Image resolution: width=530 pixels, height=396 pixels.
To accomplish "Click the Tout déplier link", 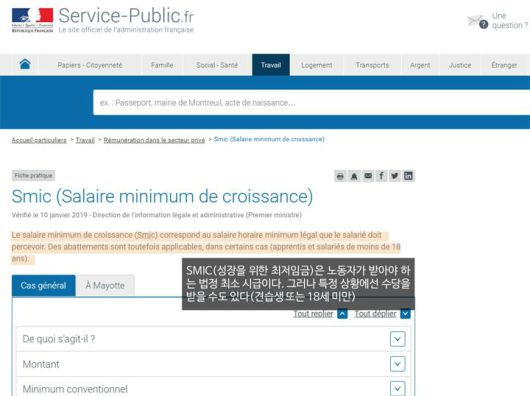I will tap(375, 314).
